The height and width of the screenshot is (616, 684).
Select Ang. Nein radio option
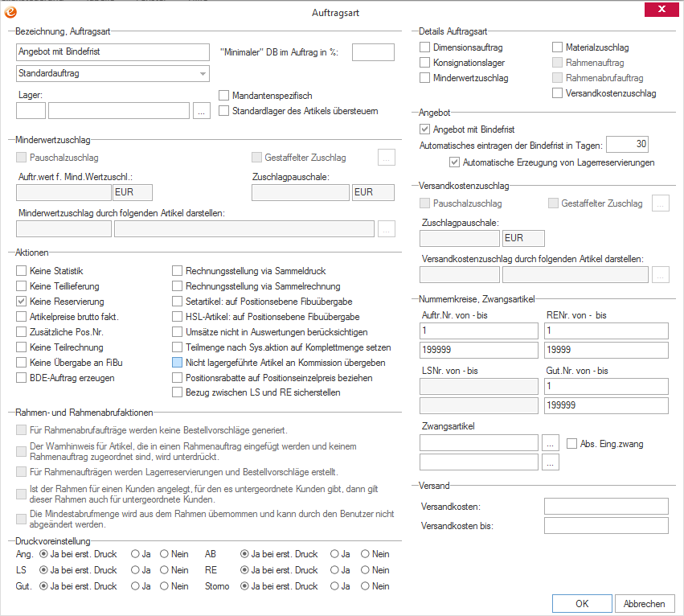[x=164, y=554]
